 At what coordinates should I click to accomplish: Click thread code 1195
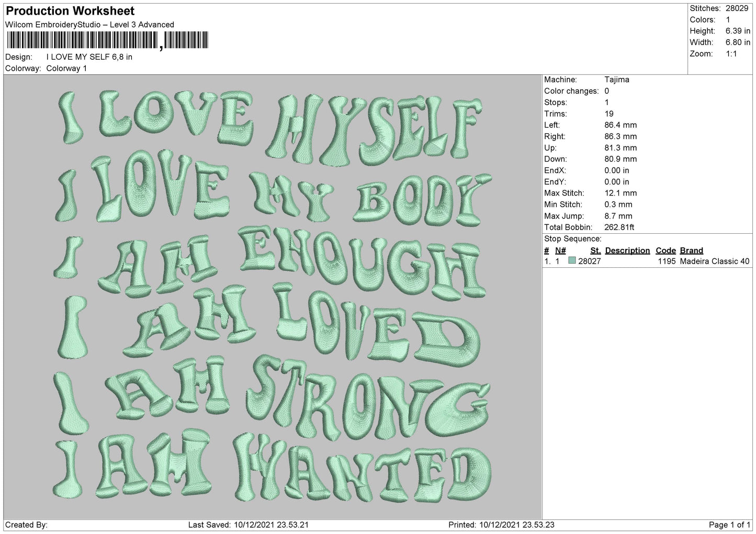click(667, 262)
